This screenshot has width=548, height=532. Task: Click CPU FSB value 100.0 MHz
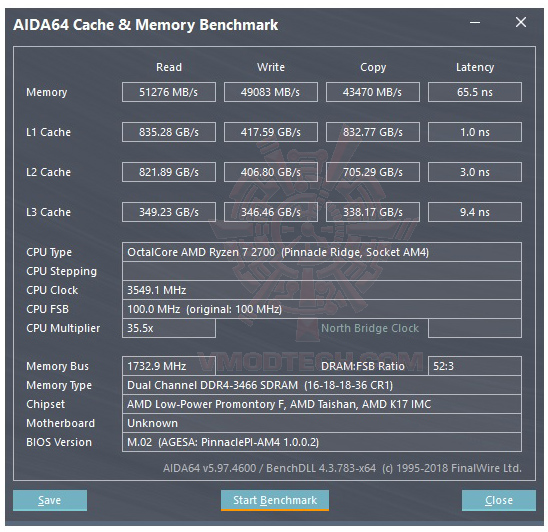tap(322, 309)
